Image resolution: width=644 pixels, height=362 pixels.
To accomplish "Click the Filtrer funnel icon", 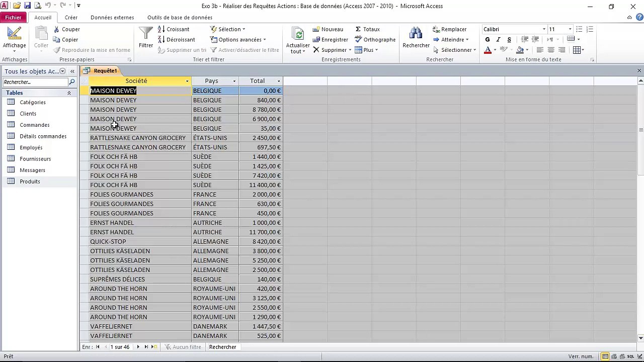I will point(146,33).
